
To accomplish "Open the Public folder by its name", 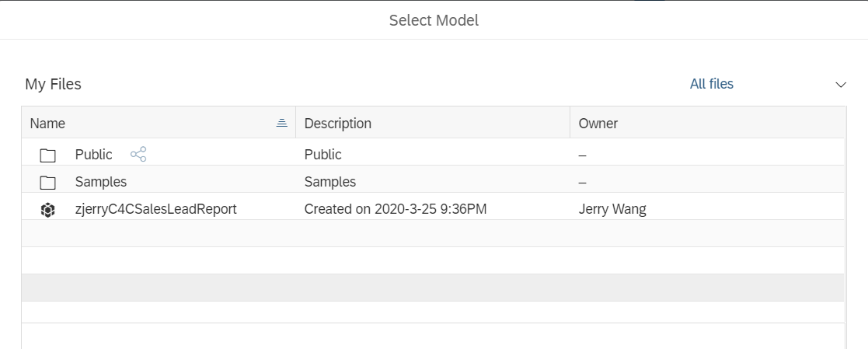I will pyautogui.click(x=93, y=155).
